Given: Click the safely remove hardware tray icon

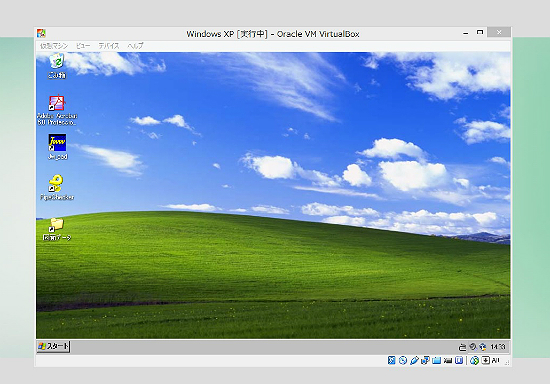Looking at the screenshot, I should click(x=462, y=347).
